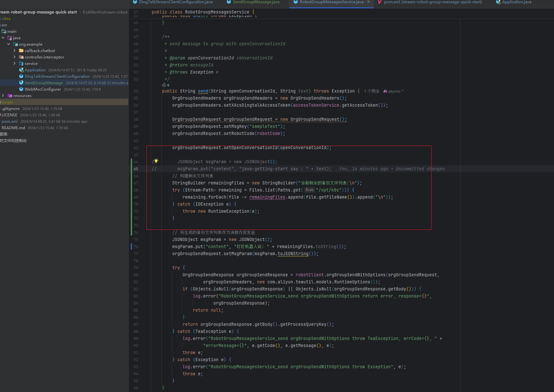Collapse the org.example package chevron
This screenshot has width=554, height=392.
(x=9, y=44)
